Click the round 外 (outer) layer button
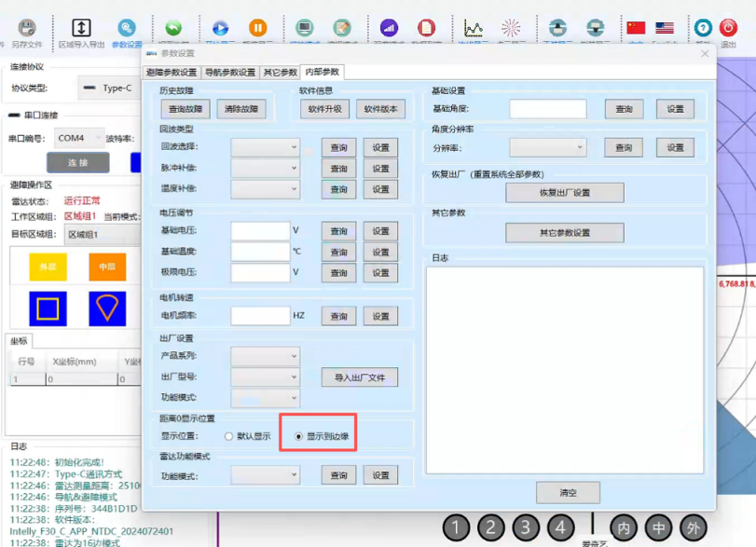The height and width of the screenshot is (547, 756). click(694, 528)
